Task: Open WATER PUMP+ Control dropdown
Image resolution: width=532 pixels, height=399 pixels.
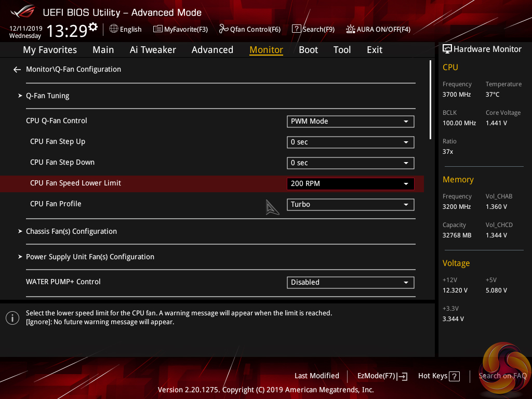Action: click(x=350, y=283)
